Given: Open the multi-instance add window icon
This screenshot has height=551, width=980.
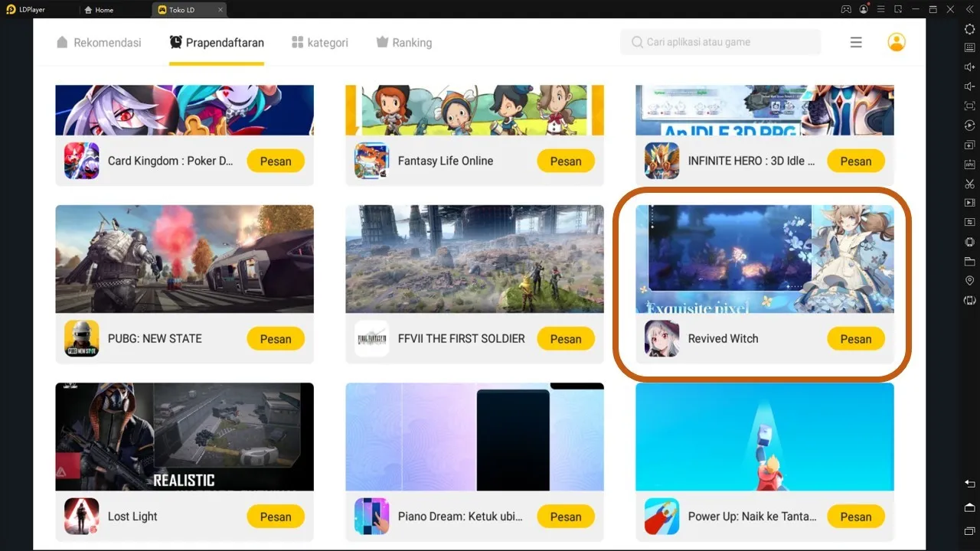Looking at the screenshot, I should click(969, 145).
